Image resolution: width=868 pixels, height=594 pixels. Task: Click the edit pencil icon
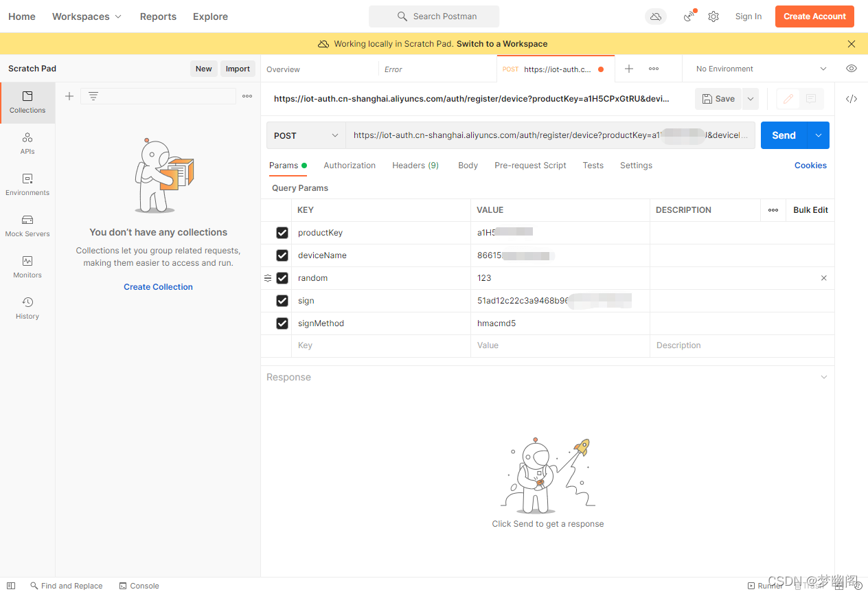(788, 99)
